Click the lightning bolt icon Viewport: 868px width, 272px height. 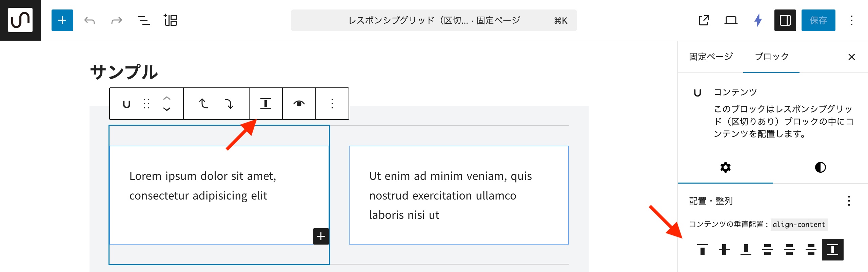tap(758, 20)
